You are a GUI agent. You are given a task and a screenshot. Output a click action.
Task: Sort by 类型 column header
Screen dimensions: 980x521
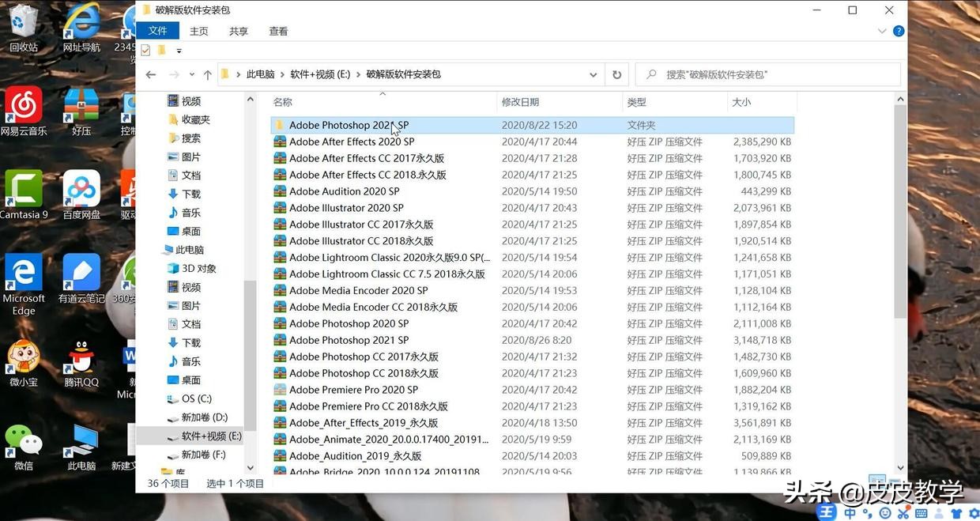675,102
